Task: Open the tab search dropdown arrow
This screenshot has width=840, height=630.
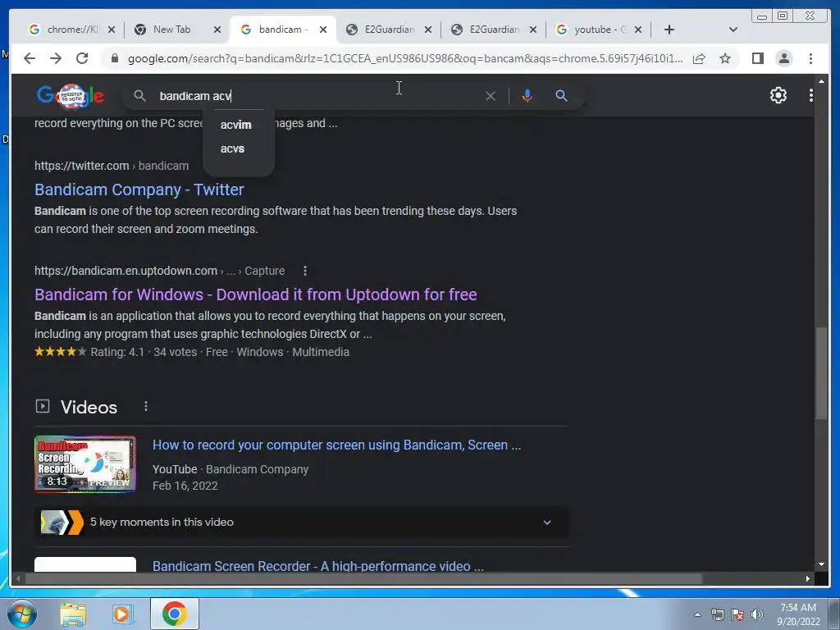Action: (x=733, y=30)
